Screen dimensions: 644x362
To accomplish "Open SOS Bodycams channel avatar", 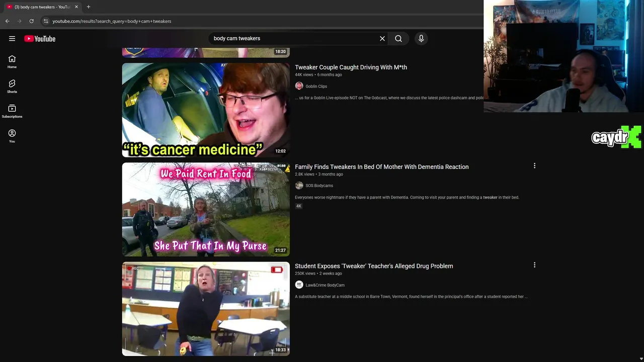I will click(299, 186).
